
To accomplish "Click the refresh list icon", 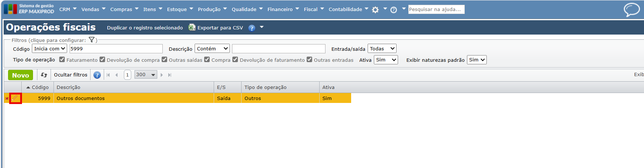I will (44, 75).
